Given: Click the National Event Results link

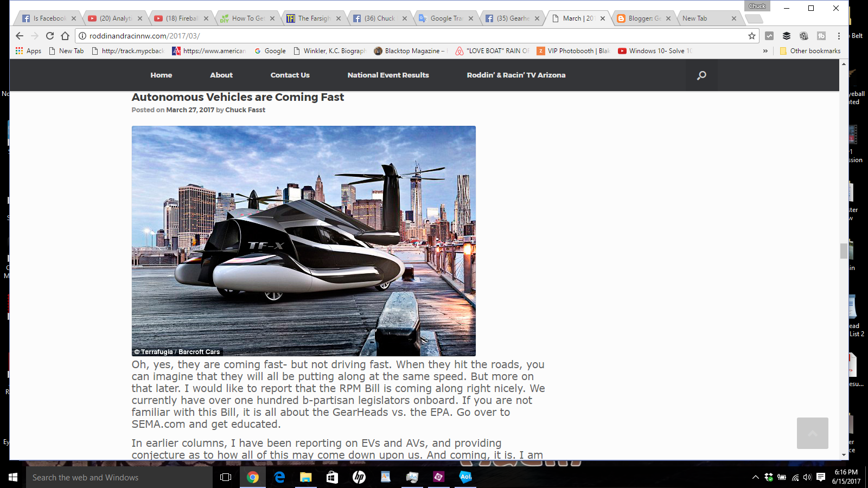Looking at the screenshot, I should [x=388, y=75].
